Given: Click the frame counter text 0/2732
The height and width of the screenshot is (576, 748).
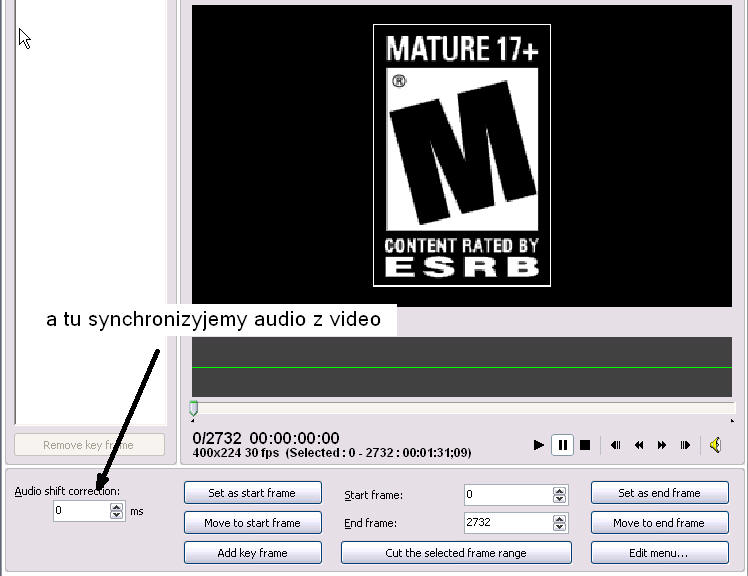Looking at the screenshot, I should tap(217, 438).
